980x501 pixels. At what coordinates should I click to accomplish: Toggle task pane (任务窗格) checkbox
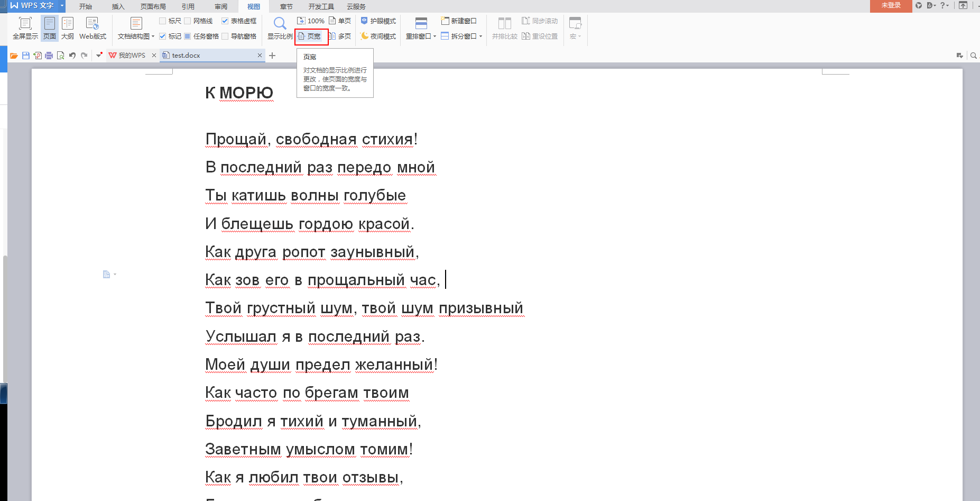(x=188, y=36)
